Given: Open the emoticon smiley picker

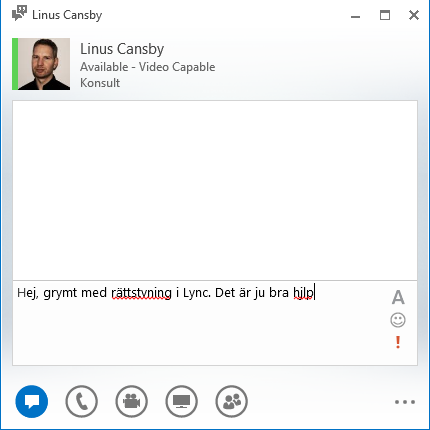Looking at the screenshot, I should [398, 320].
